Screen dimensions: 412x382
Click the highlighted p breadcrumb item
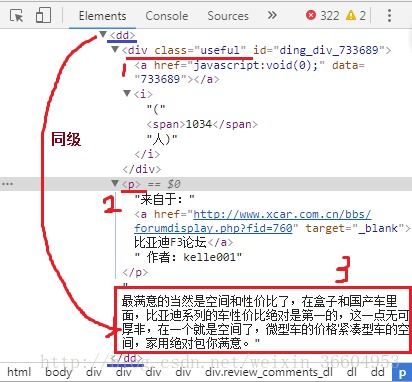point(402,373)
